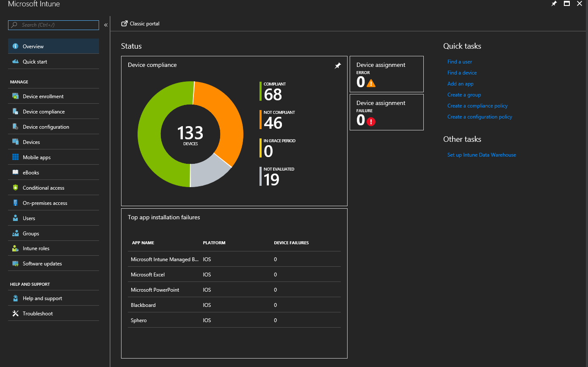588x367 pixels.
Task: Click the Conditional access shield icon
Action: click(x=15, y=188)
